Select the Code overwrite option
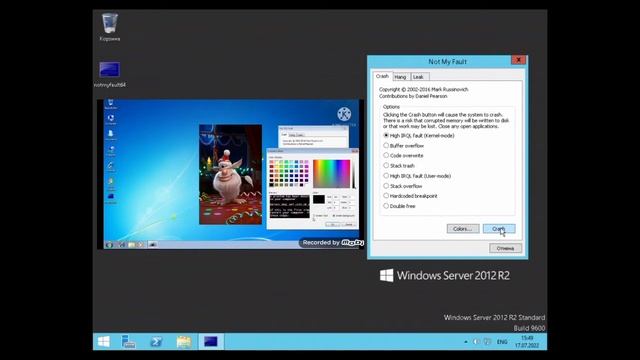 (x=403, y=156)
